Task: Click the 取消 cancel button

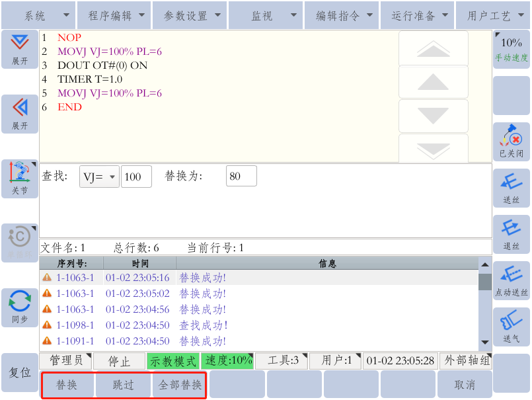Action: [x=465, y=385]
